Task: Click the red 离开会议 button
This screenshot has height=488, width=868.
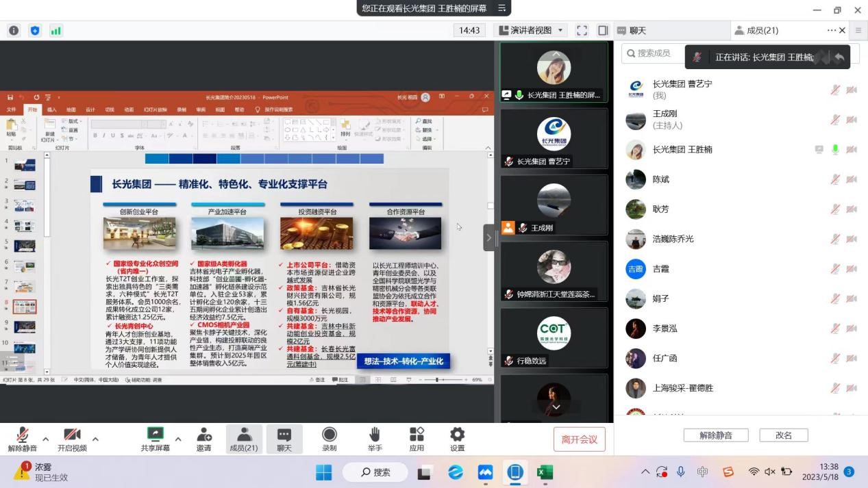Action: [x=579, y=439]
